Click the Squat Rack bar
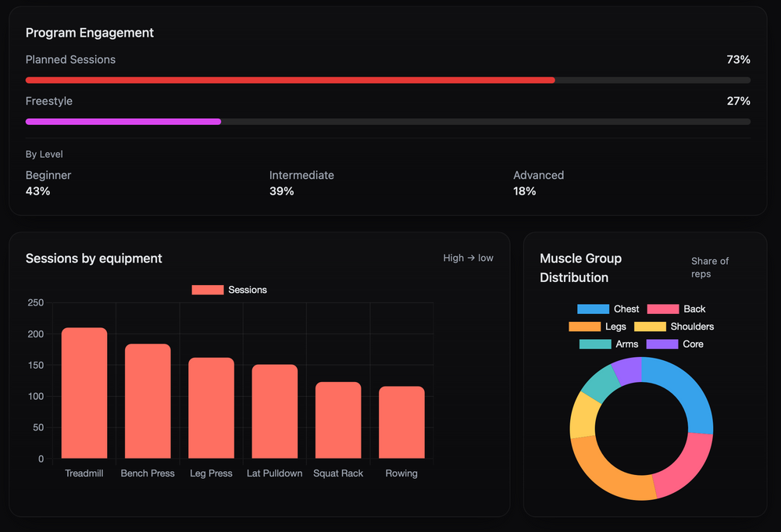The height and width of the screenshot is (532, 781). click(338, 420)
